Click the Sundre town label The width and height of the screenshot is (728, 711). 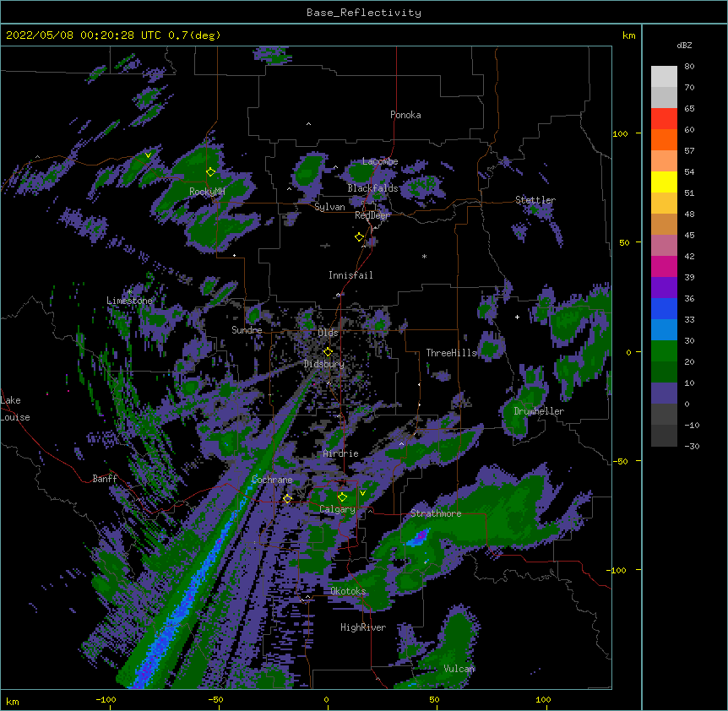click(x=247, y=330)
